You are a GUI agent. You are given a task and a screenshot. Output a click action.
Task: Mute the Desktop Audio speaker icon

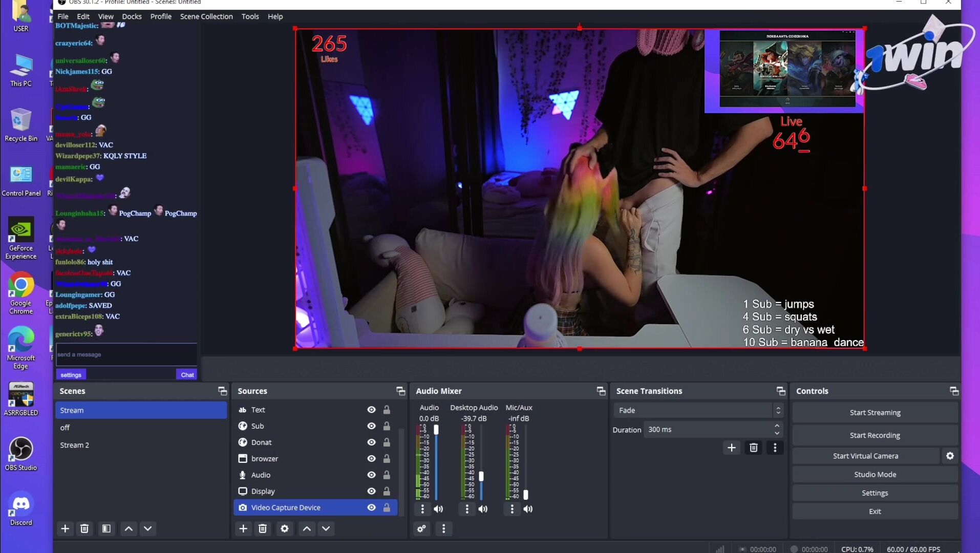[x=483, y=509]
